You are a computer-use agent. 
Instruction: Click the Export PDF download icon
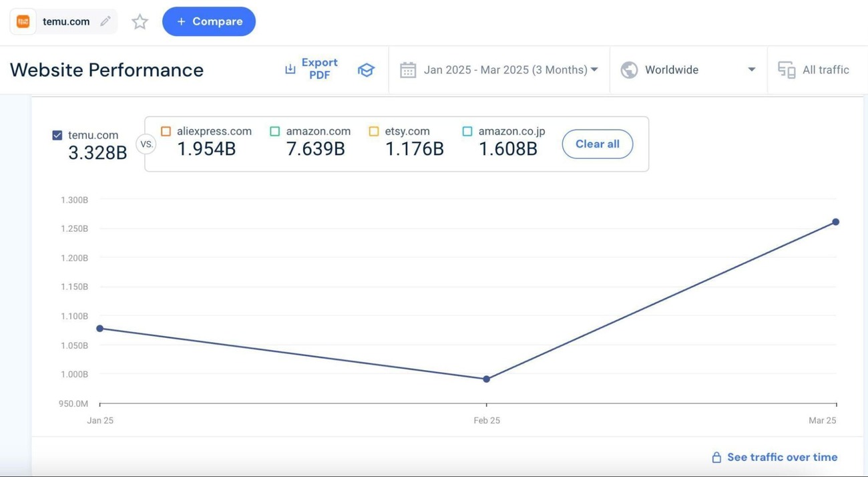(290, 69)
